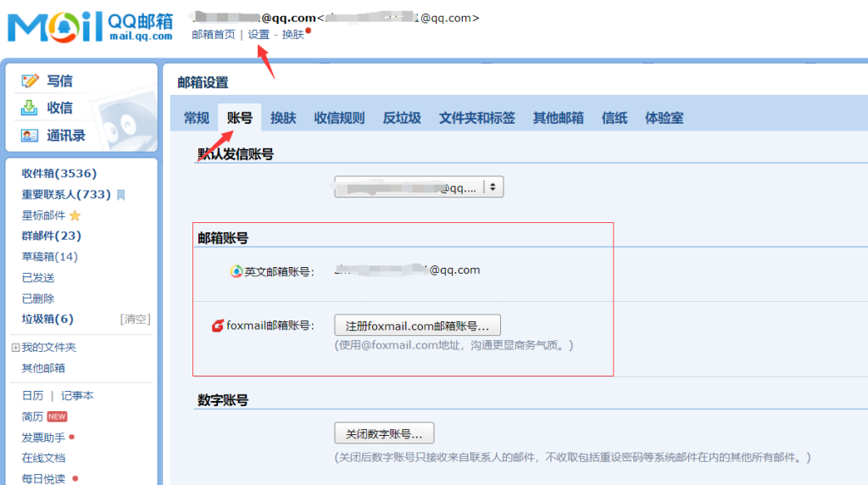The image size is (868, 485).
Task: Open the 记事本 notepad link
Action: coord(77,396)
